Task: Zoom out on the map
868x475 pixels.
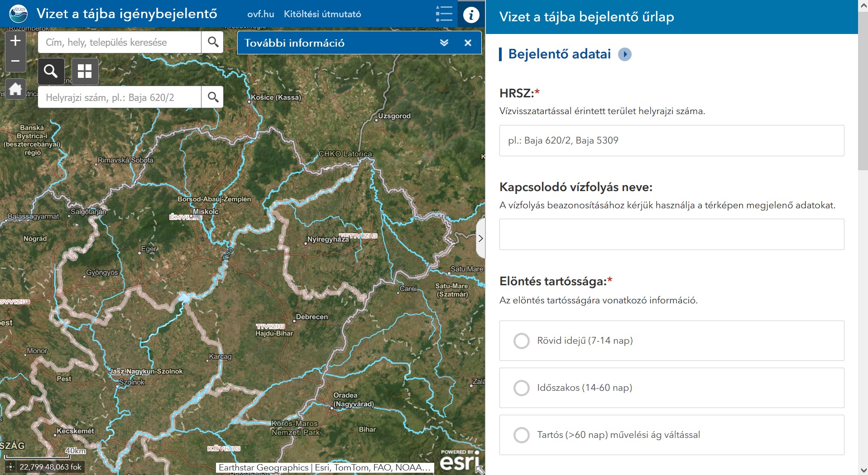Action: pyautogui.click(x=15, y=61)
